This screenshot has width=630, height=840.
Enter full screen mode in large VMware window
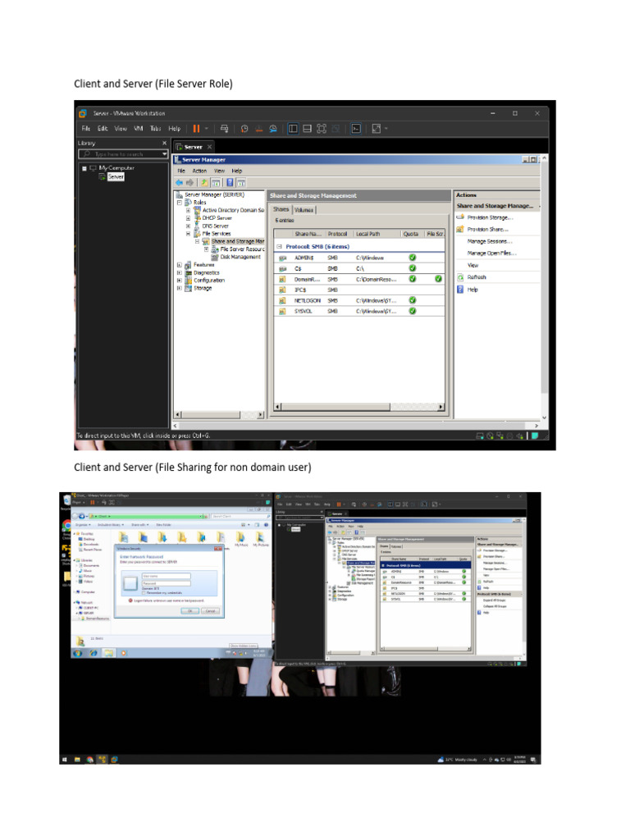coord(322,129)
